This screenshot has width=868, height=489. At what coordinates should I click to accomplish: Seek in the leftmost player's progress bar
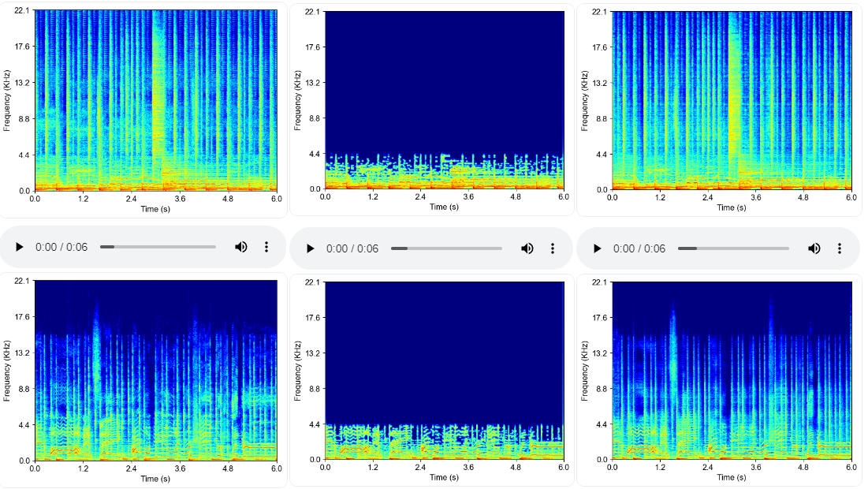point(158,247)
